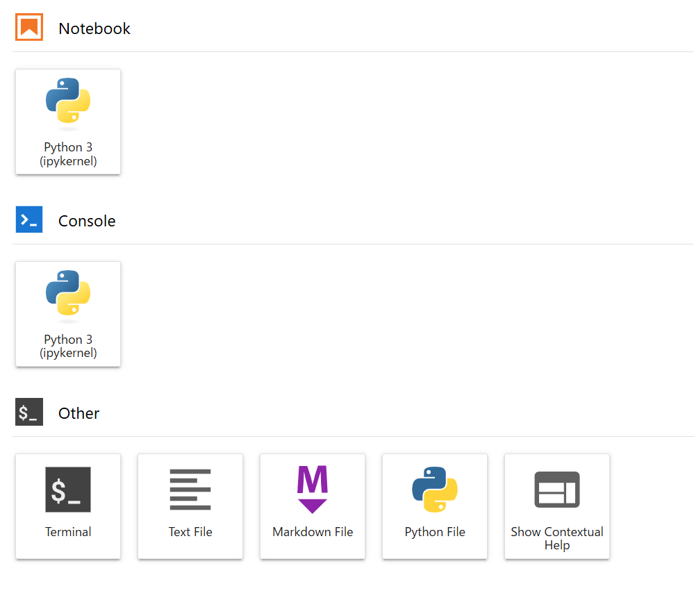Viewport: 694px width, 616px height.
Task: Click the Python logo in the Notebook section
Action: [68, 101]
